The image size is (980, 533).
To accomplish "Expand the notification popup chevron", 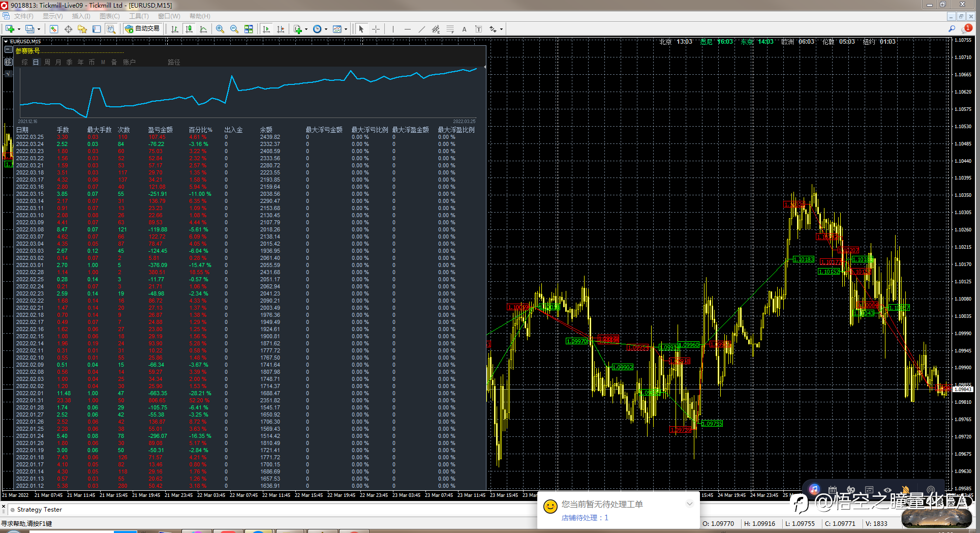I will click(689, 504).
